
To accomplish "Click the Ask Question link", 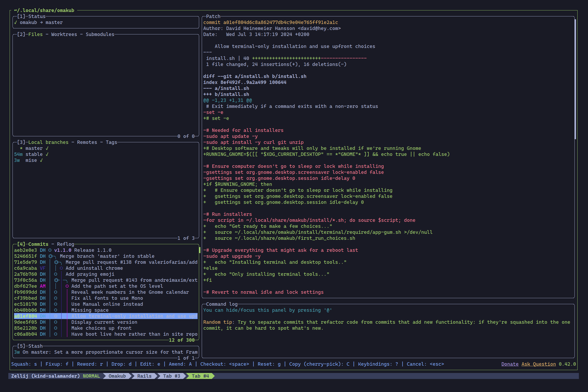I will 538,364.
